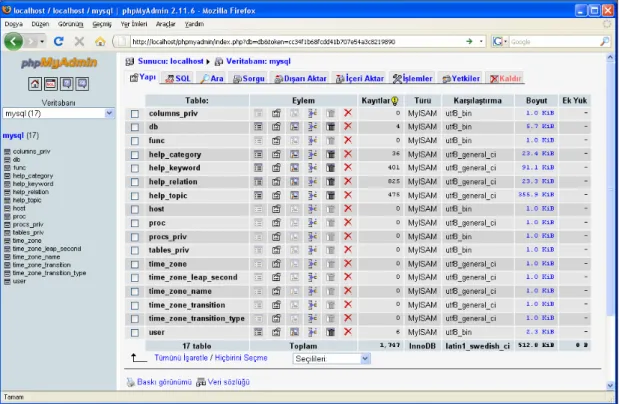This screenshot has width=619, height=404.
Task: Click the Browse icon for user table
Action: coord(258,332)
